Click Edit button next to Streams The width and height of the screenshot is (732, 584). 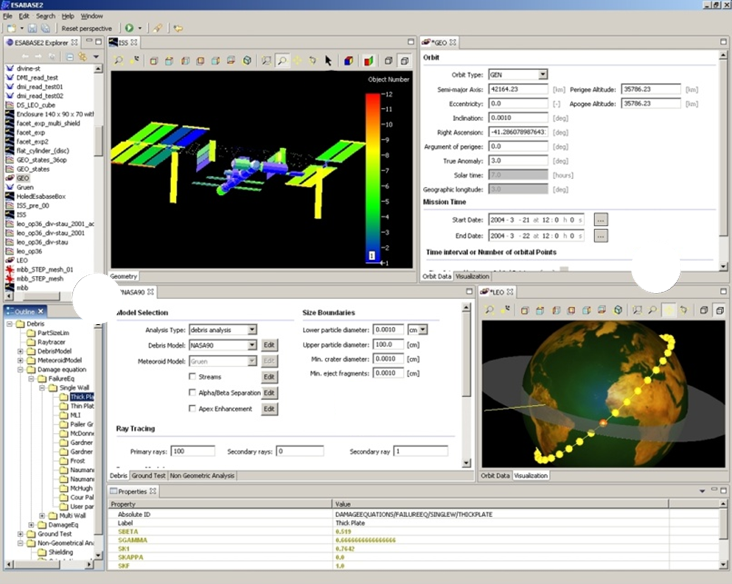click(269, 377)
